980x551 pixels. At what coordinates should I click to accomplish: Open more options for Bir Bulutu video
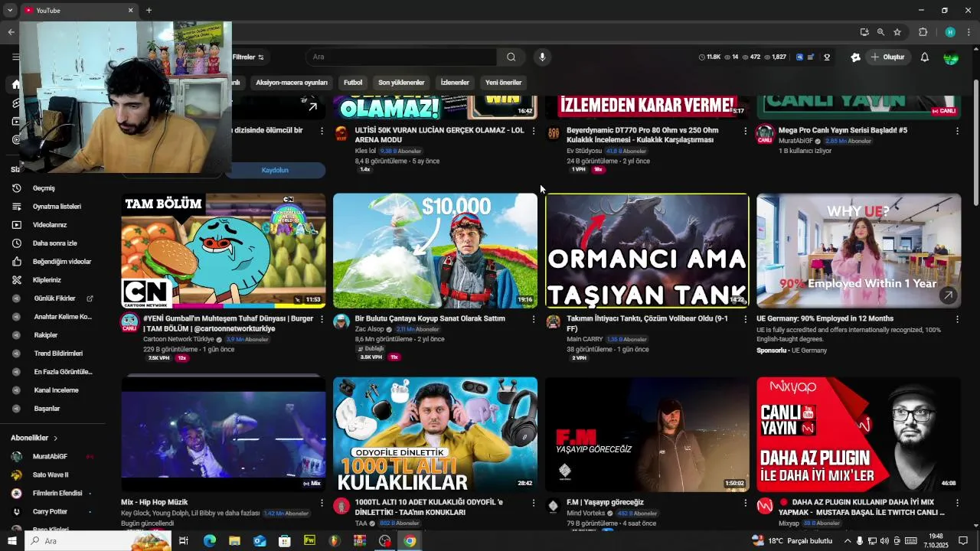pyautogui.click(x=534, y=319)
